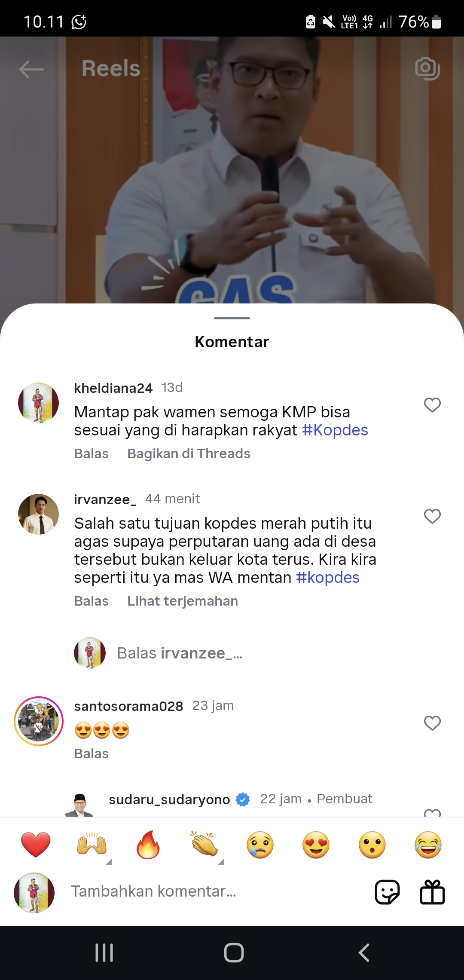Expand clapping hands emoji skin tone options
The height and width of the screenshot is (980, 464).
(221, 862)
